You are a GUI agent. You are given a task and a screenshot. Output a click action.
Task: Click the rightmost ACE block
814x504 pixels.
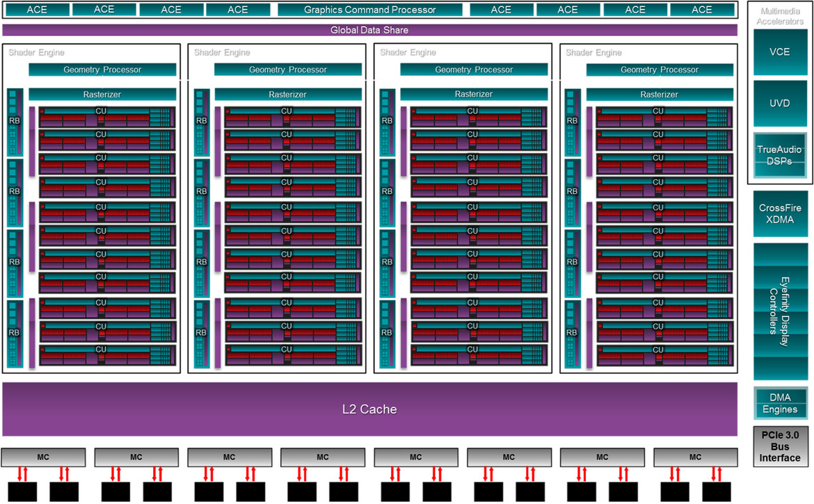[702, 10]
